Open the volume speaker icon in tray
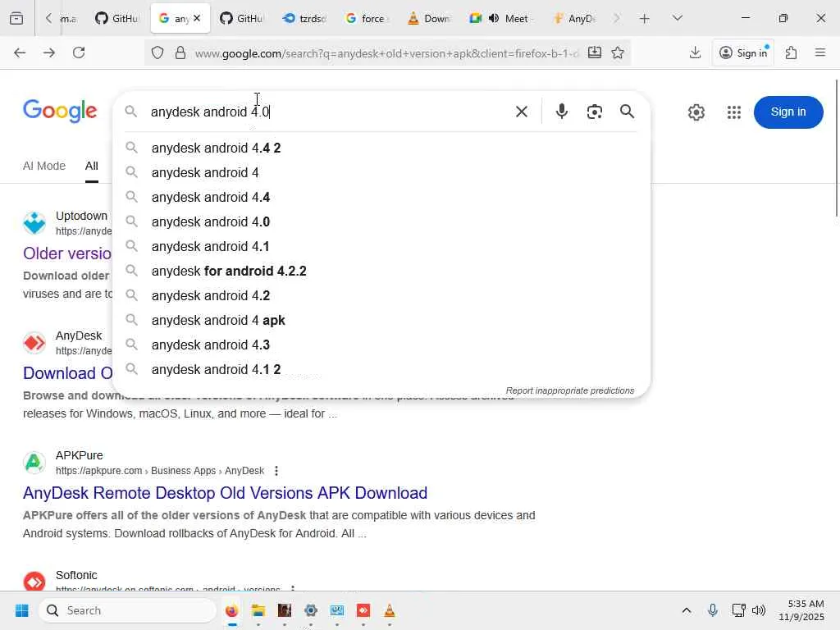 [x=759, y=610]
